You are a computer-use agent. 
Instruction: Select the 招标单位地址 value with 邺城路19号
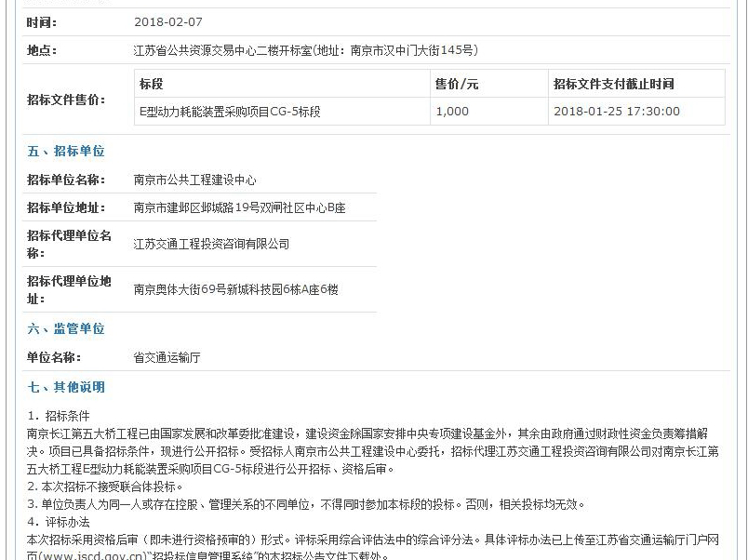[x=239, y=207]
